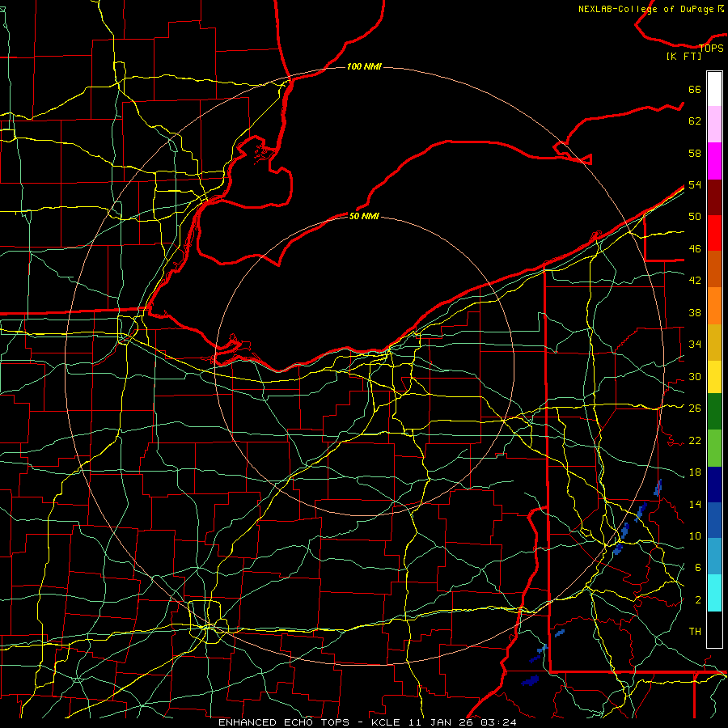Click the '14' legend value

pyautogui.click(x=695, y=504)
